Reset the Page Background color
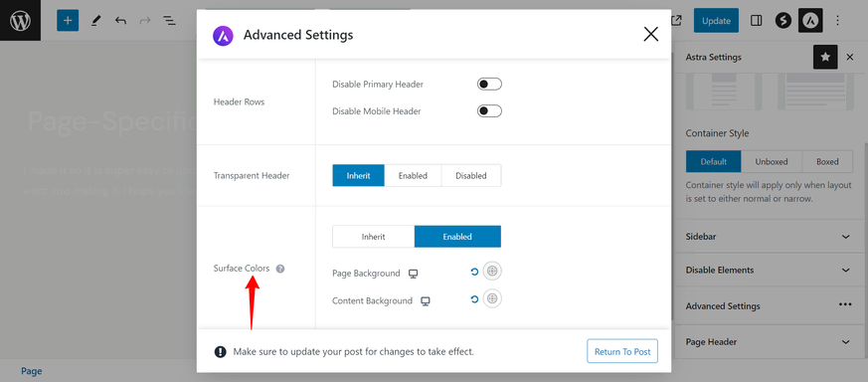The height and width of the screenshot is (382, 868). tap(474, 272)
